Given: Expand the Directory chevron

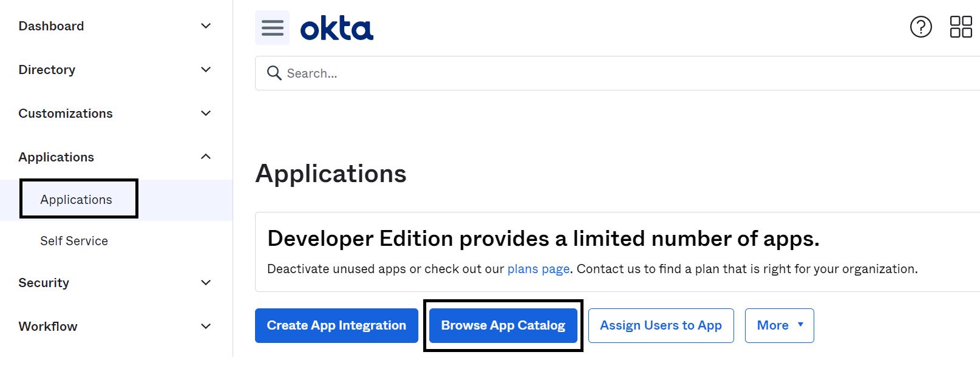Looking at the screenshot, I should pyautogui.click(x=206, y=70).
